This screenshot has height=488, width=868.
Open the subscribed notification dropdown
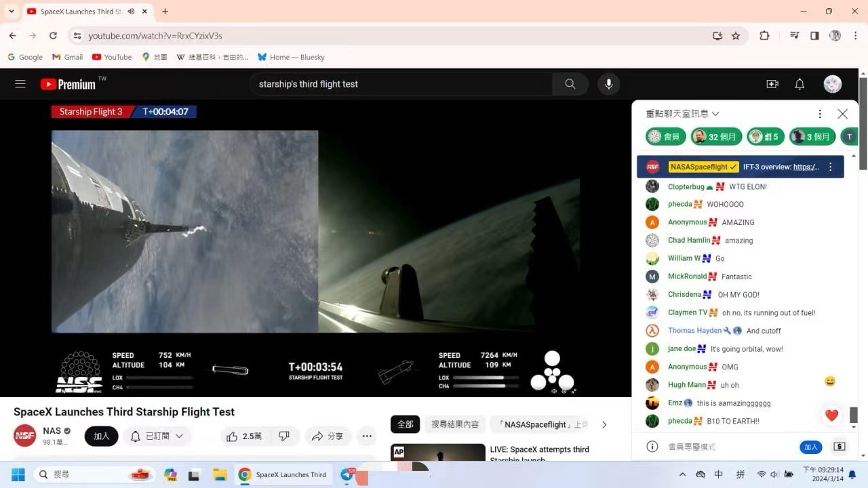tap(157, 436)
